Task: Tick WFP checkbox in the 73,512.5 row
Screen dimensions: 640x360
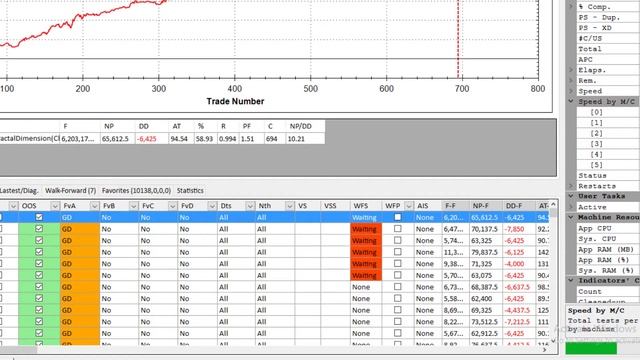Action: coord(398,322)
